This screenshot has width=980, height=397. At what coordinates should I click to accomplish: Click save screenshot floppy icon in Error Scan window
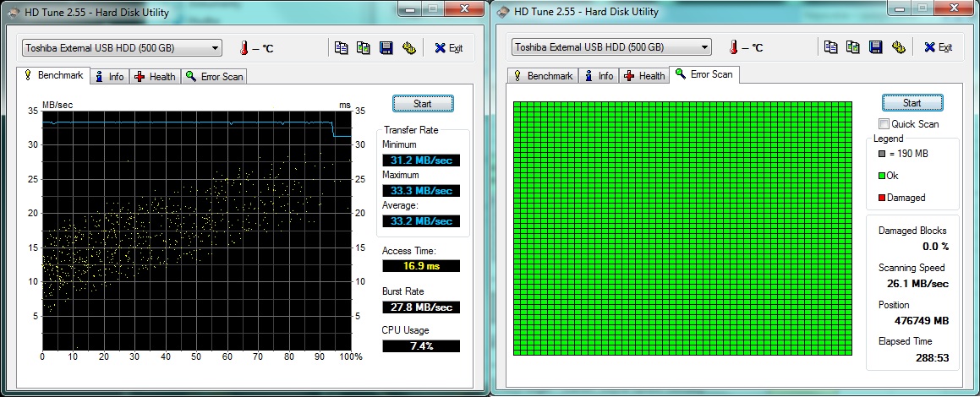876,47
